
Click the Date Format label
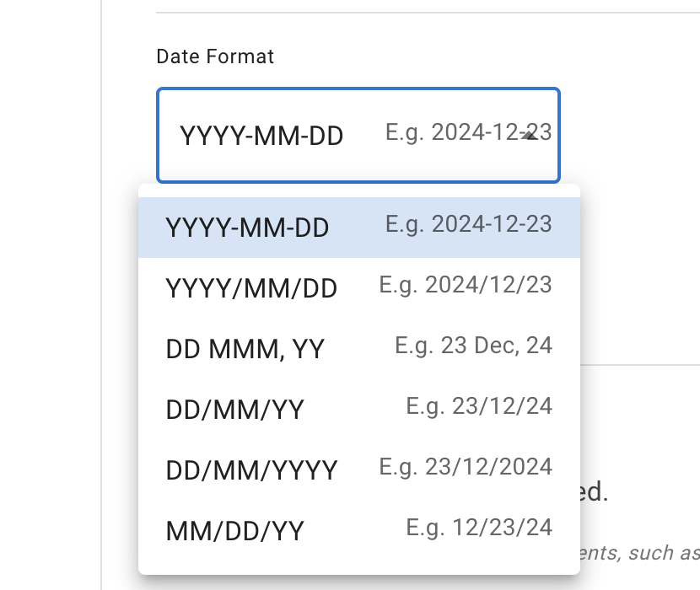coord(214,56)
